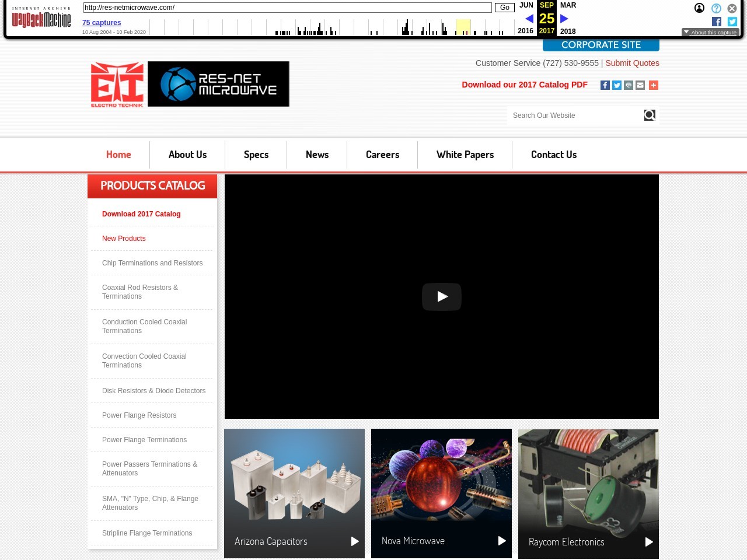Open Raycom Electronics tile arrow
The width and height of the screenshot is (747, 560).
649,542
